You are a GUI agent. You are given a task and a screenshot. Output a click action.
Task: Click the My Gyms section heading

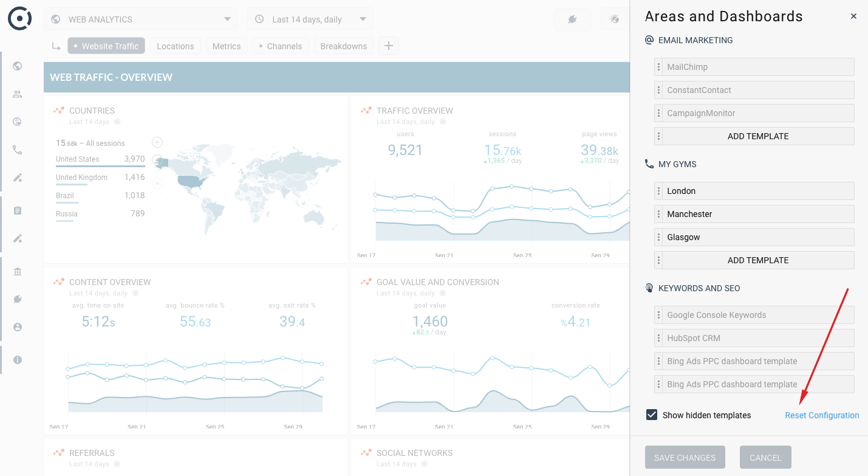pyautogui.click(x=677, y=164)
